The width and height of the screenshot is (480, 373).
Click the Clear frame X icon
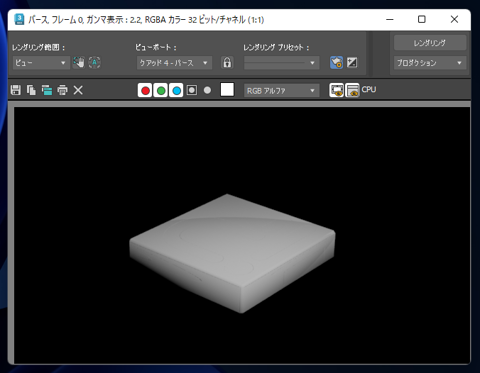[x=78, y=90]
